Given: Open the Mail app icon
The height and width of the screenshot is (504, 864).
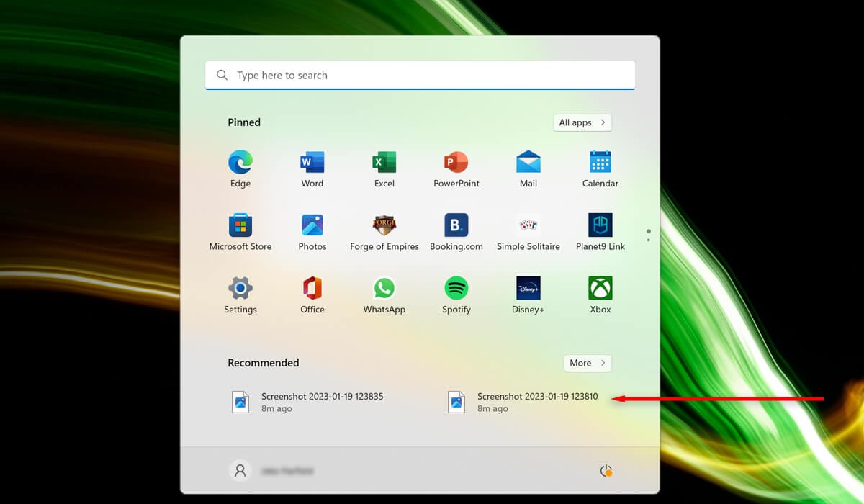Looking at the screenshot, I should pos(528,162).
